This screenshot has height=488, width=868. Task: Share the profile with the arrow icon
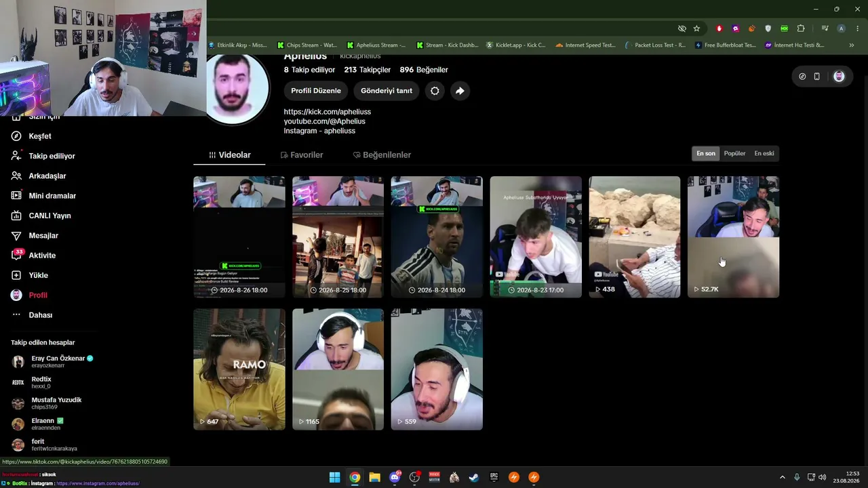pyautogui.click(x=460, y=91)
